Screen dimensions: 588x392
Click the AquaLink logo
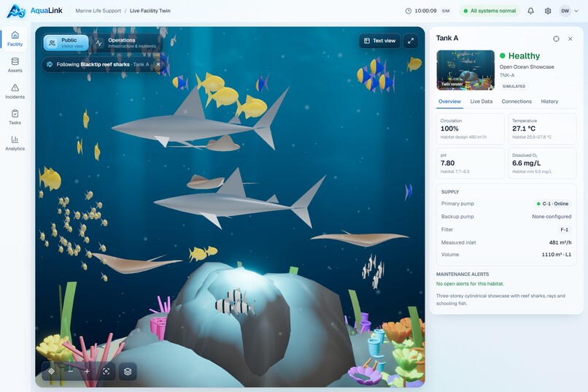pyautogui.click(x=35, y=11)
